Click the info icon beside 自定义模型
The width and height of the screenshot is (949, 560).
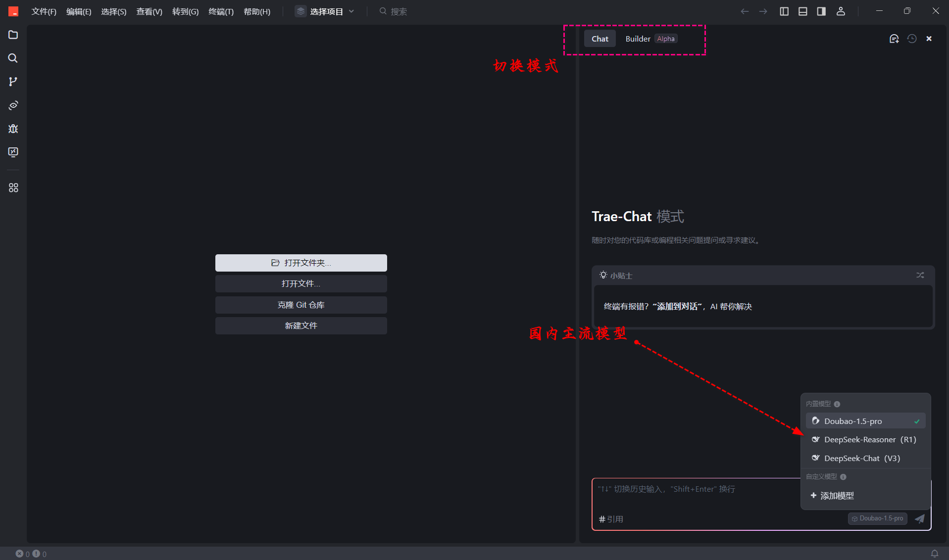844,477
